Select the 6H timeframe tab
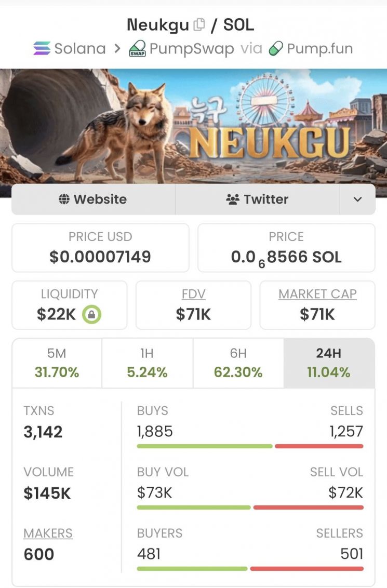This screenshot has height=588, width=387. point(238,363)
